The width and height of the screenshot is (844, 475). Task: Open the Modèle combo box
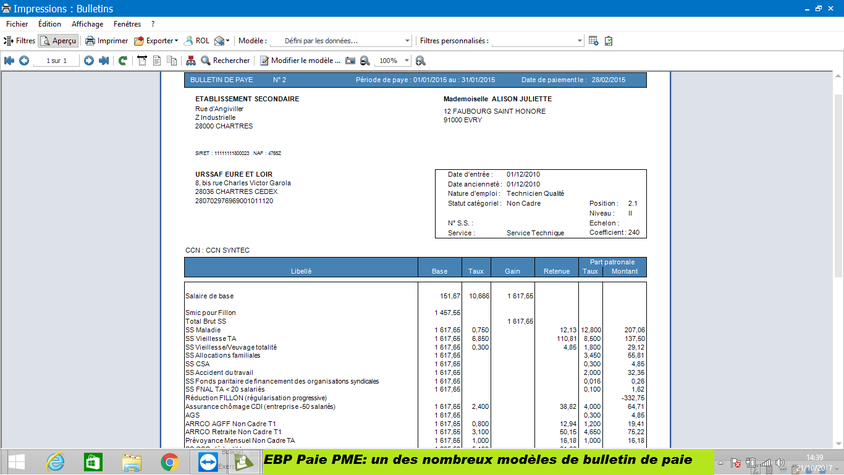341,41
